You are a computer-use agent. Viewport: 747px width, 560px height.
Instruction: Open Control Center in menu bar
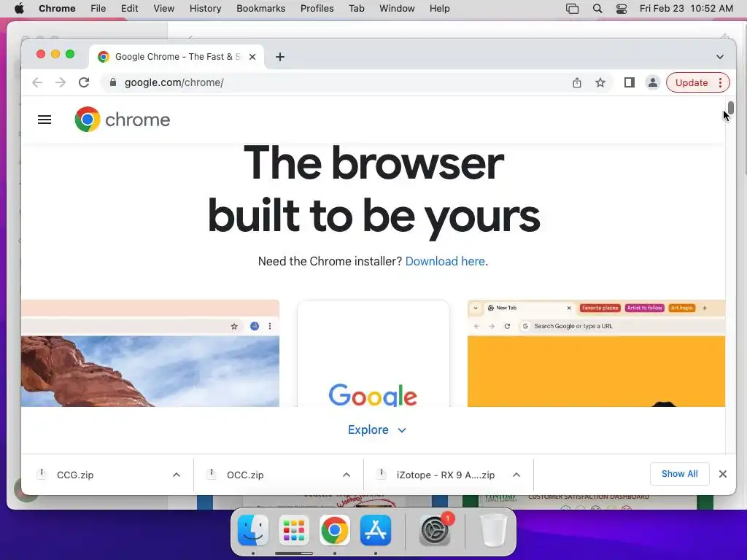point(622,9)
